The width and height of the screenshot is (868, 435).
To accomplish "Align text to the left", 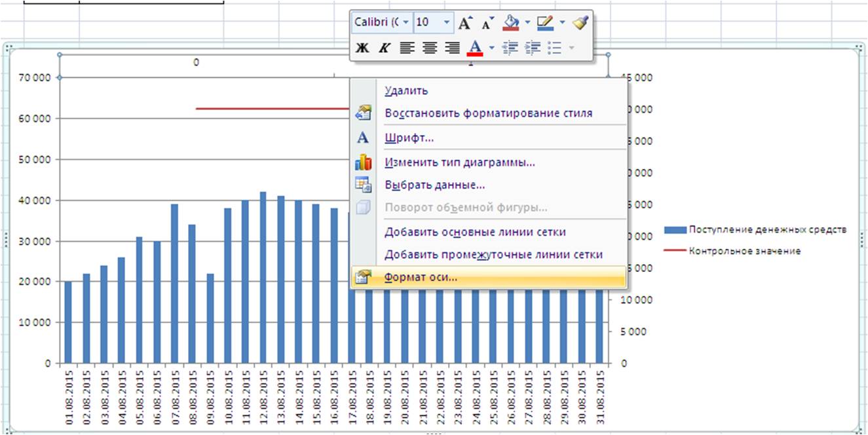I will point(407,48).
